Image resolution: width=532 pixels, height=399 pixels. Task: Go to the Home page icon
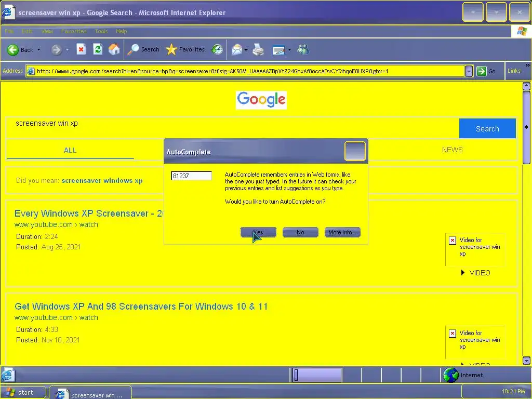(x=114, y=49)
